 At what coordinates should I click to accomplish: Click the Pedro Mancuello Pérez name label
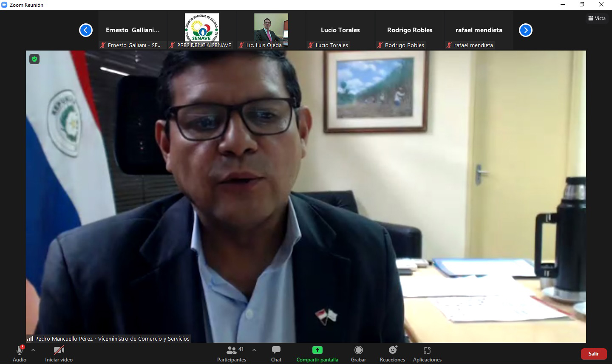tap(113, 339)
